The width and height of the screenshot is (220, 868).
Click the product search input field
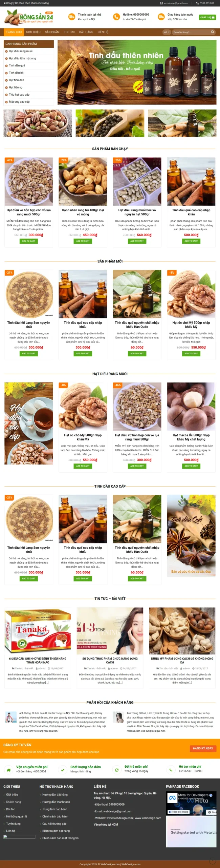click(x=191, y=32)
